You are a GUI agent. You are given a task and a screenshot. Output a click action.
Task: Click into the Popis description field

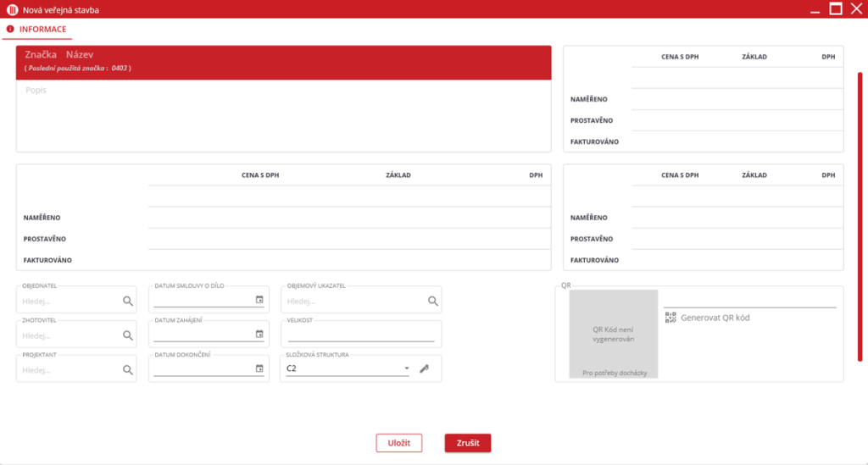283,115
